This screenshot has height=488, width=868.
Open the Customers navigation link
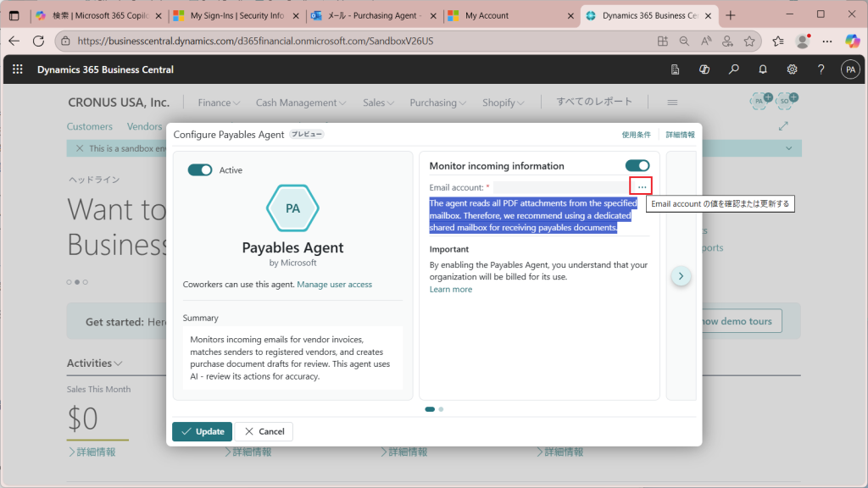(90, 126)
